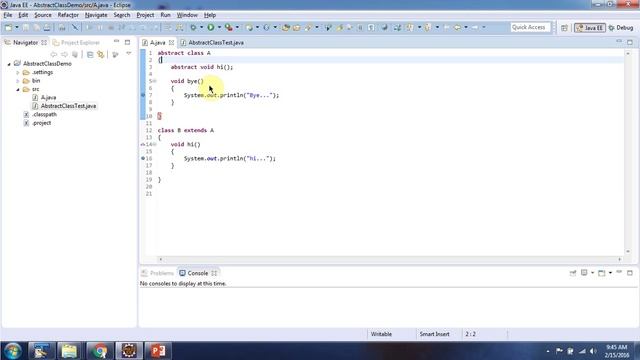Open the New dropdown arrow in toolbar
This screenshot has width=640, height=360.
(x=17, y=27)
